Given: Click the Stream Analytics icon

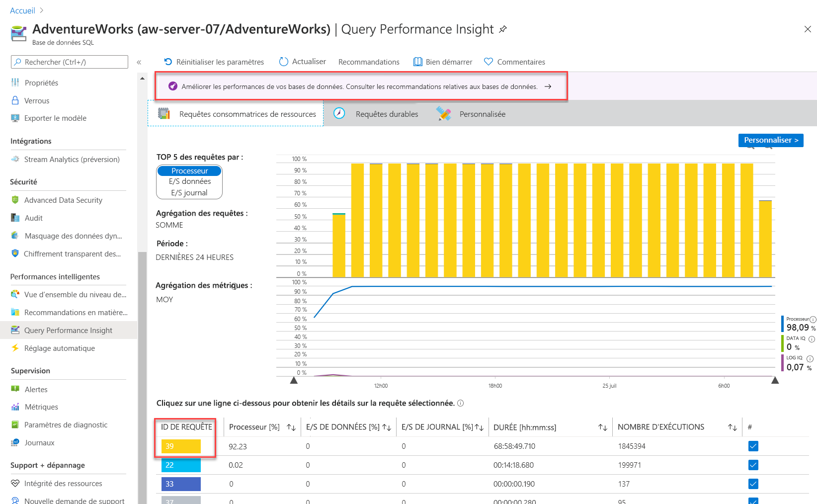Looking at the screenshot, I should [15, 159].
